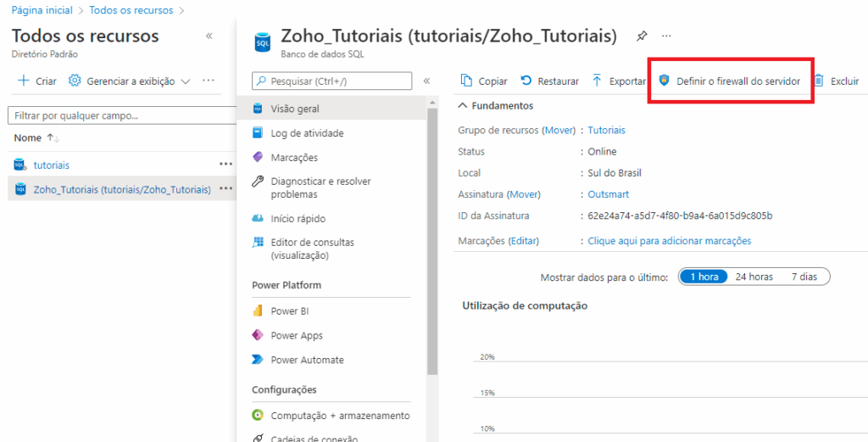
Task: Click the Exportar upload arrow icon
Action: (597, 81)
